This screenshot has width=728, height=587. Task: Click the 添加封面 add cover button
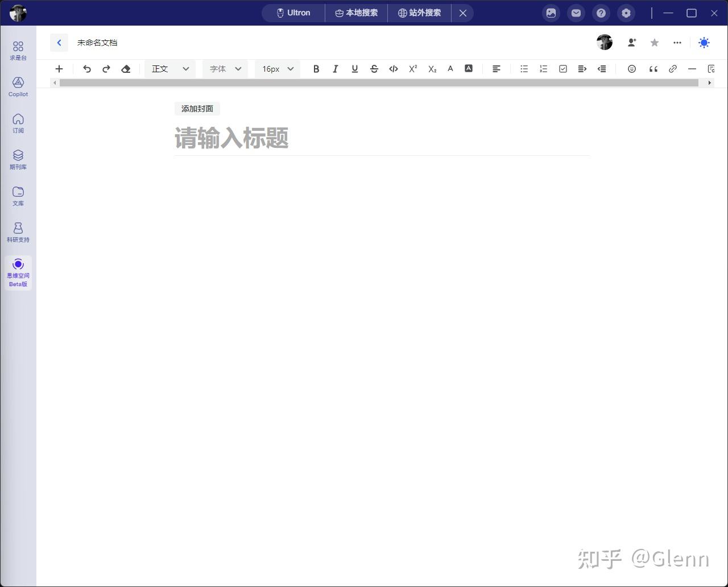(x=197, y=109)
